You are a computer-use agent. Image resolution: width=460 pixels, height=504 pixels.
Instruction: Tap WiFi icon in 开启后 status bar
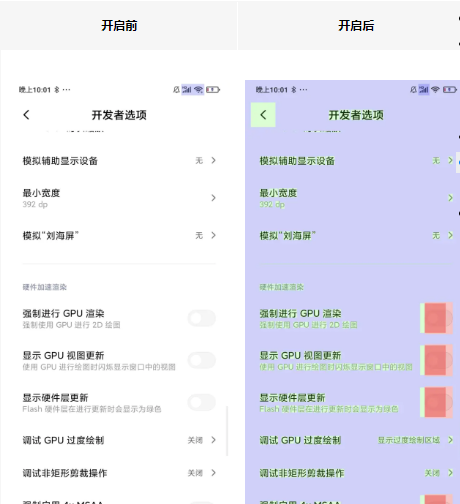click(435, 89)
